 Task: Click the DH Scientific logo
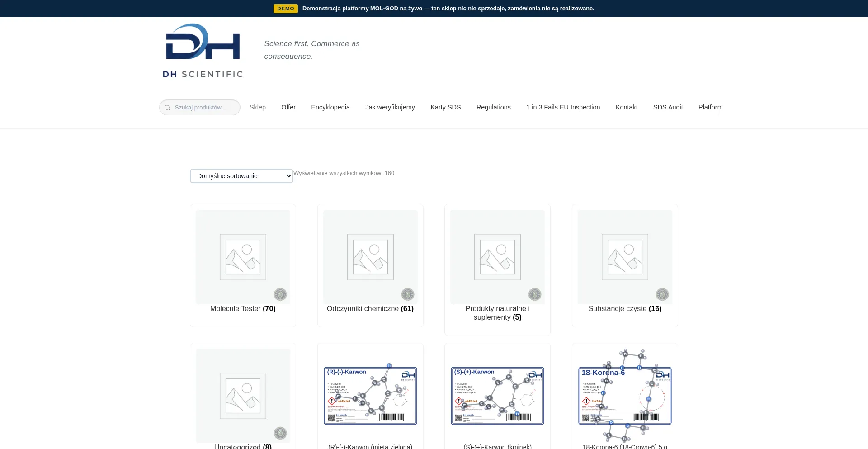coord(203,50)
